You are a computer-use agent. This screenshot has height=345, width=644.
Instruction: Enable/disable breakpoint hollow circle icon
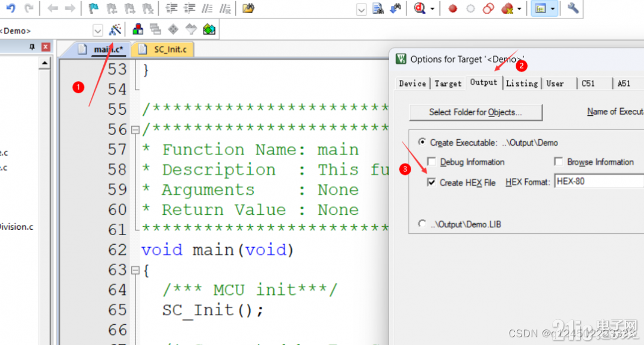[471, 8]
